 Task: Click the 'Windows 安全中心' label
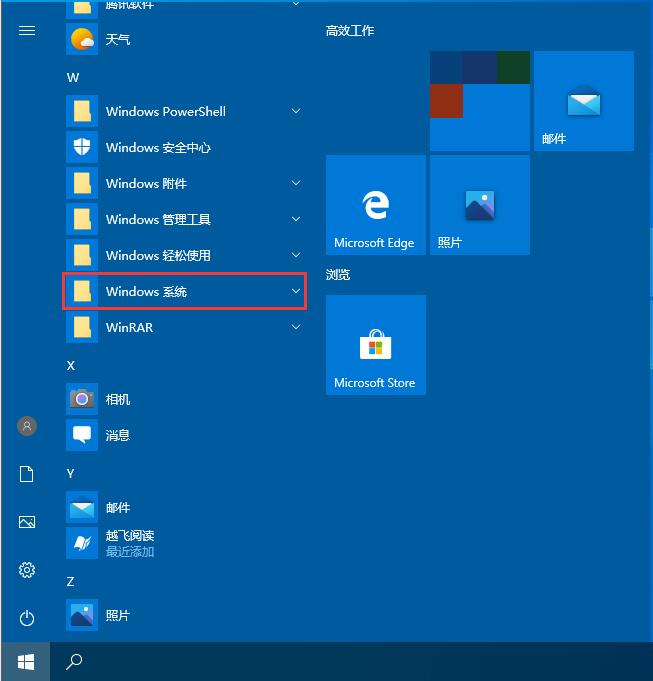click(158, 148)
